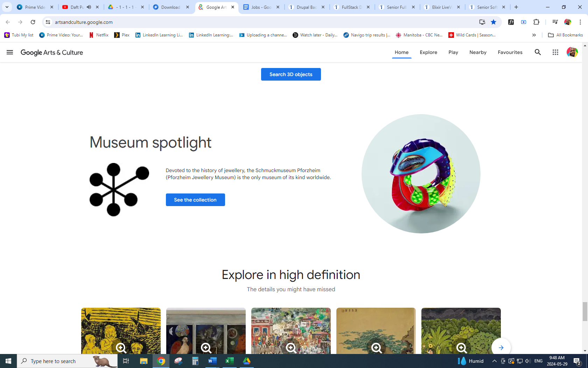Open the yellow woodcut artwork thumbnail
The height and width of the screenshot is (368, 588).
pyautogui.click(x=121, y=330)
